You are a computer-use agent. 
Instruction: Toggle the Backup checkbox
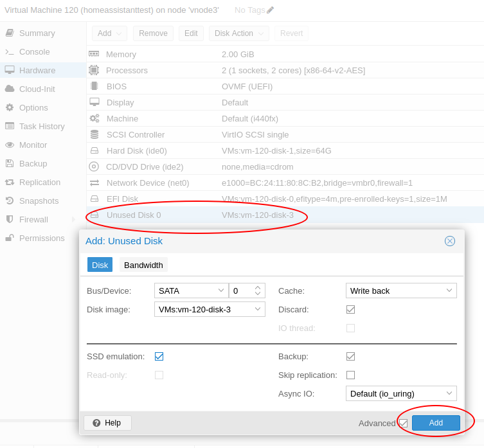coord(350,356)
